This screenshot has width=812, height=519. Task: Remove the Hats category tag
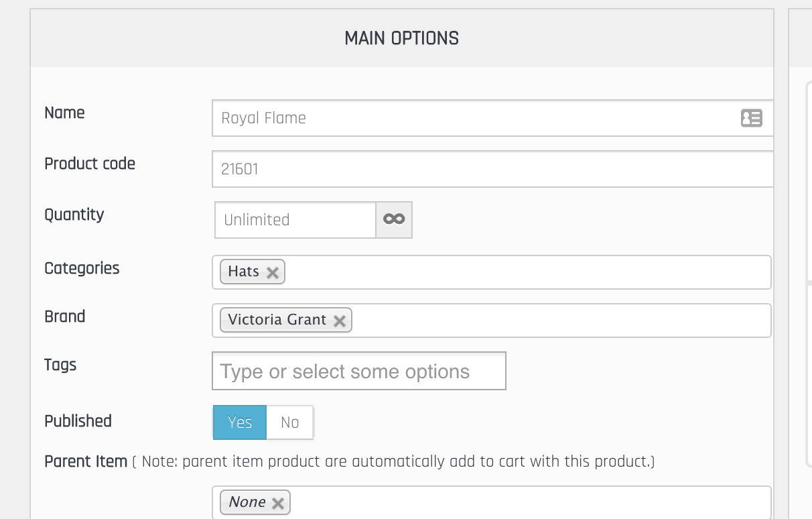[273, 272]
